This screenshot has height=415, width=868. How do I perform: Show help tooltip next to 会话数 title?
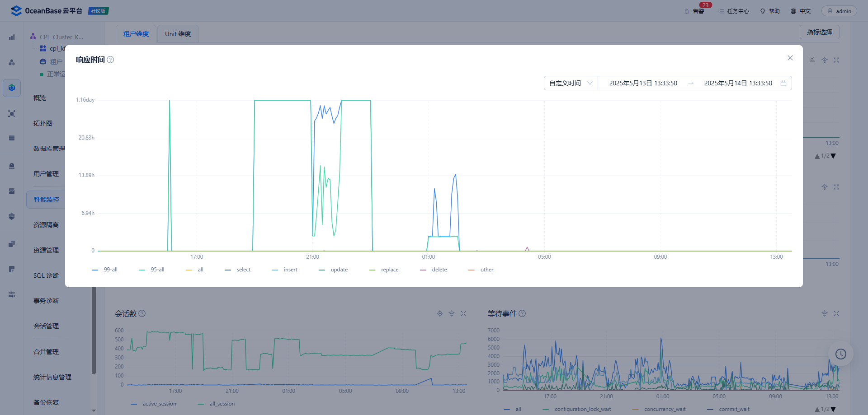click(142, 313)
